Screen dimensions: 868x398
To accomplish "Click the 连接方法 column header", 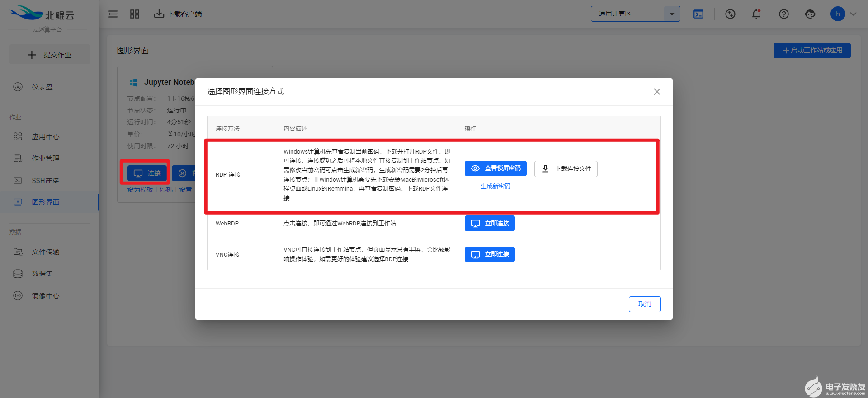I will tap(227, 129).
